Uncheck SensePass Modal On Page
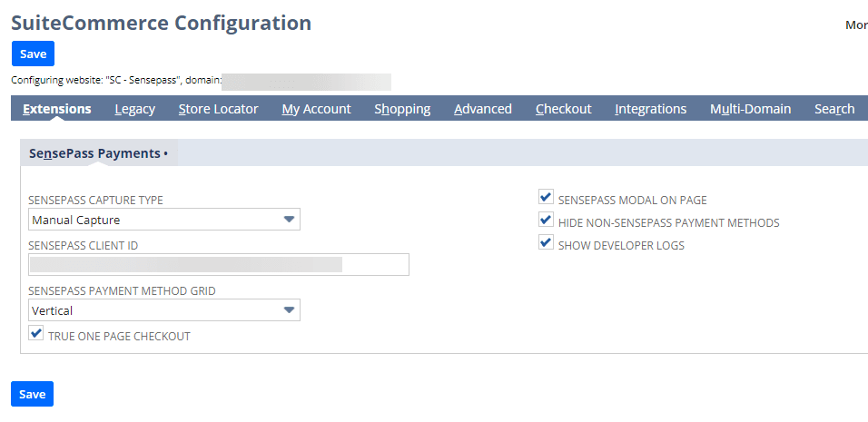 pyautogui.click(x=546, y=196)
